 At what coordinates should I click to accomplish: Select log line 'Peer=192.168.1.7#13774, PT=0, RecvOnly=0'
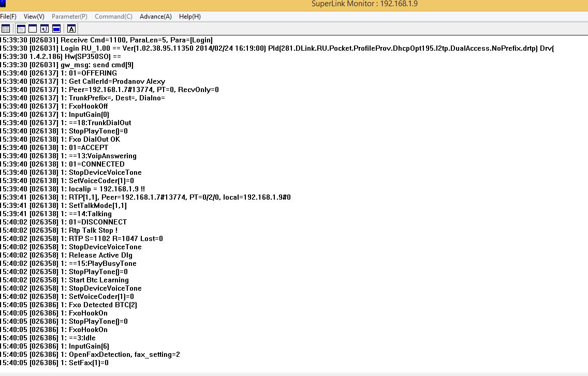[x=110, y=89]
